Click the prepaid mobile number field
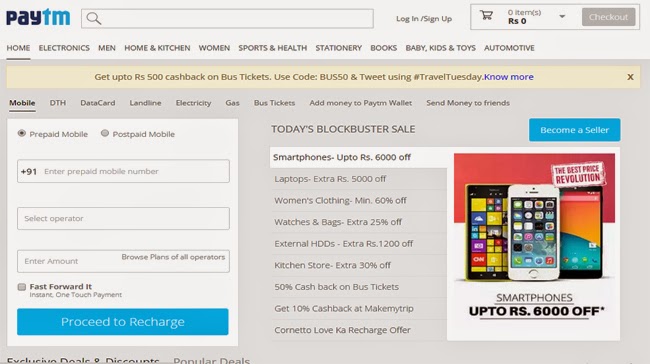The width and height of the screenshot is (650, 364). [123, 171]
